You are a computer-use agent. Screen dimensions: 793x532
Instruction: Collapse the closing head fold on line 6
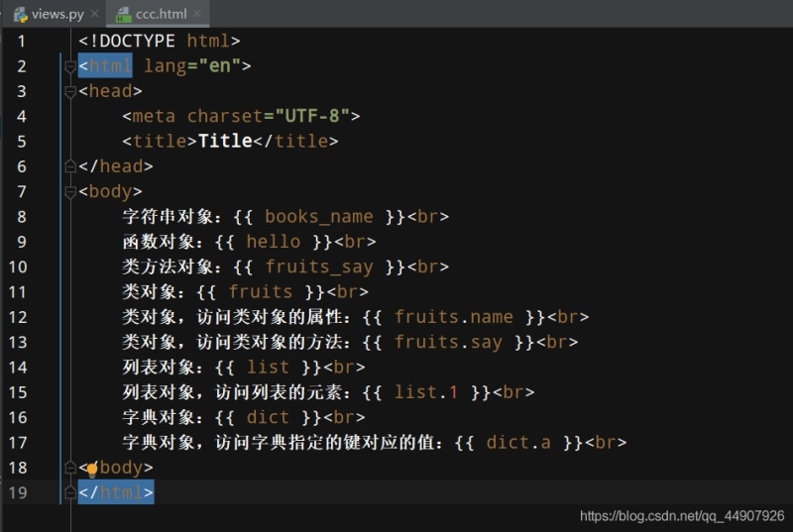tap(70, 166)
